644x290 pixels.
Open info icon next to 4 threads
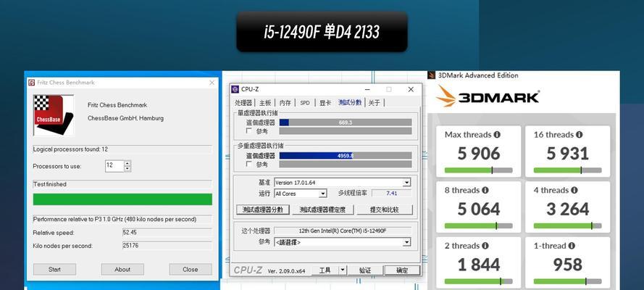coord(574,190)
